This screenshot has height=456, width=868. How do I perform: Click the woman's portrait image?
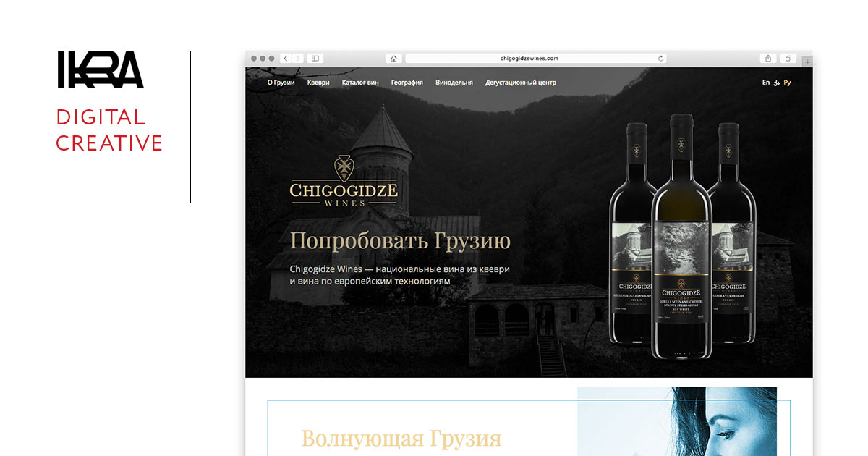pos(677,421)
